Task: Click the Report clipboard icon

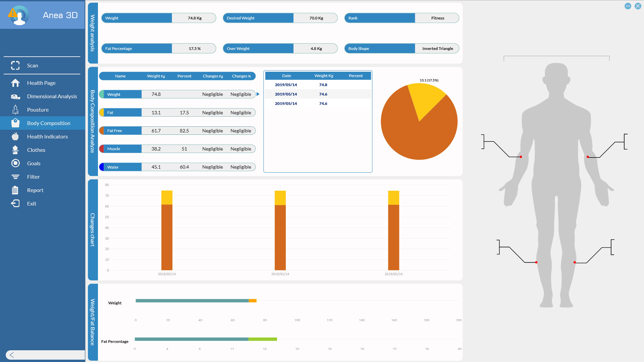Action: [15, 190]
